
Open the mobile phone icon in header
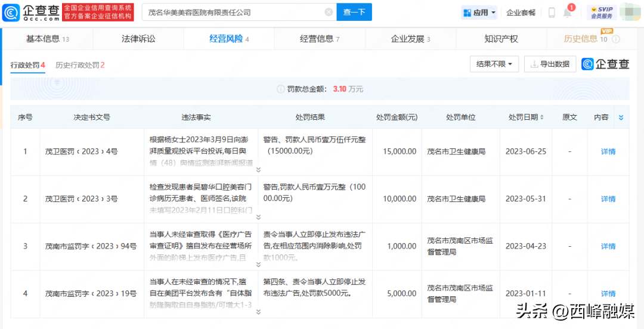552,13
